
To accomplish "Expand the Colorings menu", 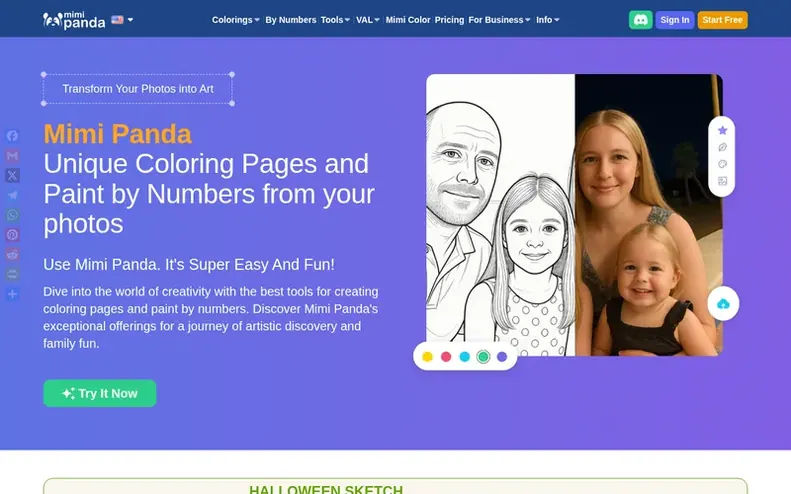I will [x=235, y=20].
